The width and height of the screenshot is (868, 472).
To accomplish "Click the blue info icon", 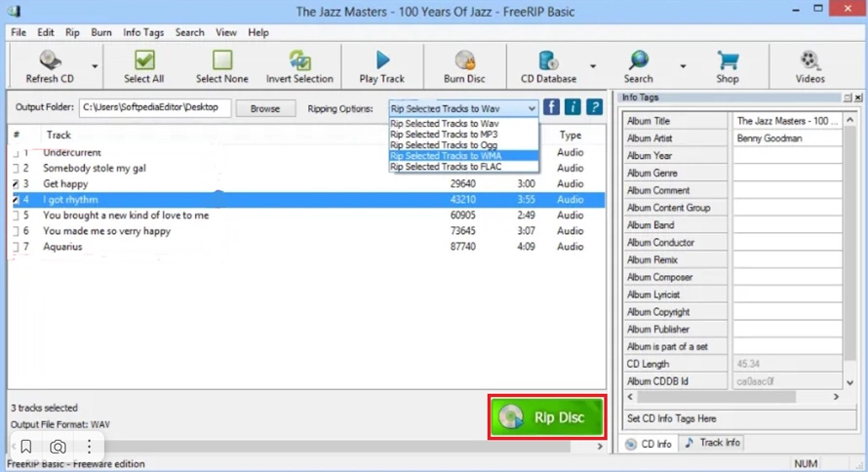I will [572, 107].
